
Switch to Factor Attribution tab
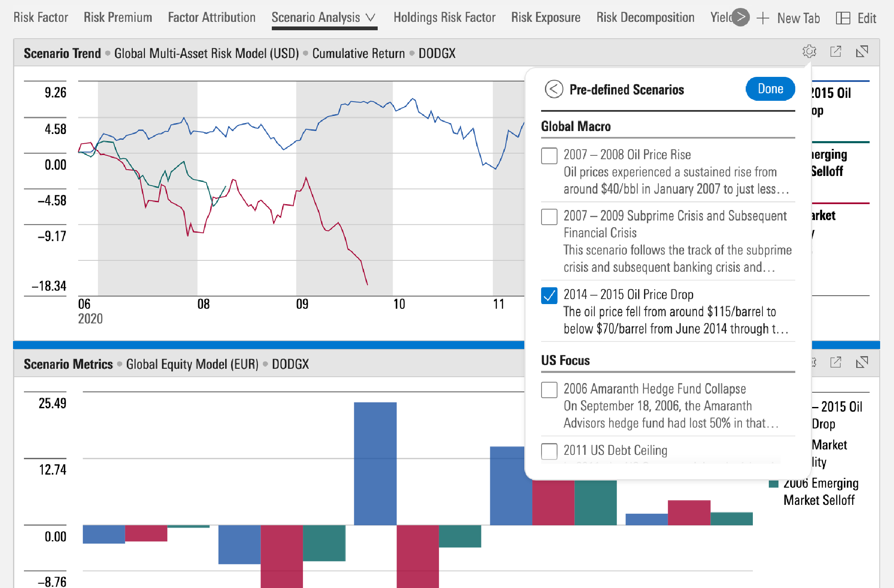coord(211,18)
